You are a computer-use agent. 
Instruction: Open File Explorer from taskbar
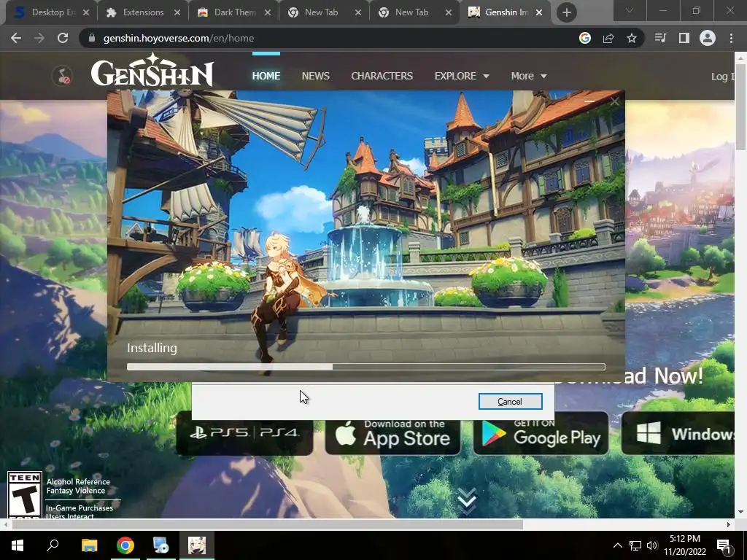point(89,545)
